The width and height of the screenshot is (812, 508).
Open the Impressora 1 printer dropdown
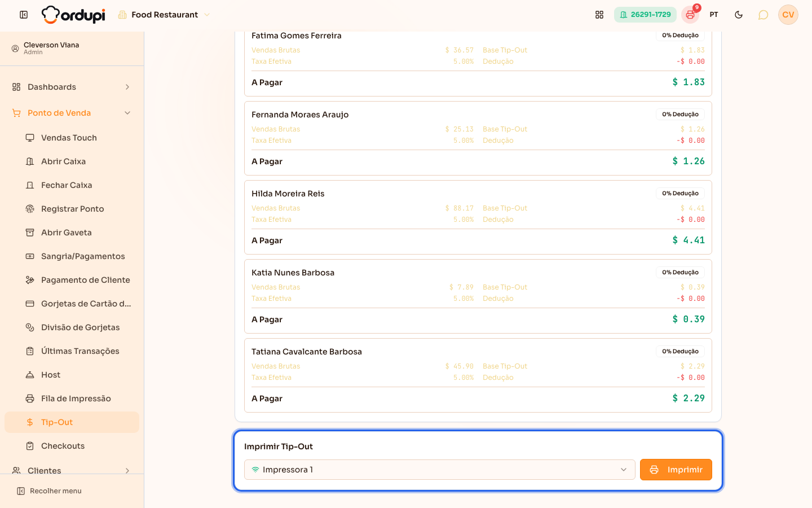440,470
